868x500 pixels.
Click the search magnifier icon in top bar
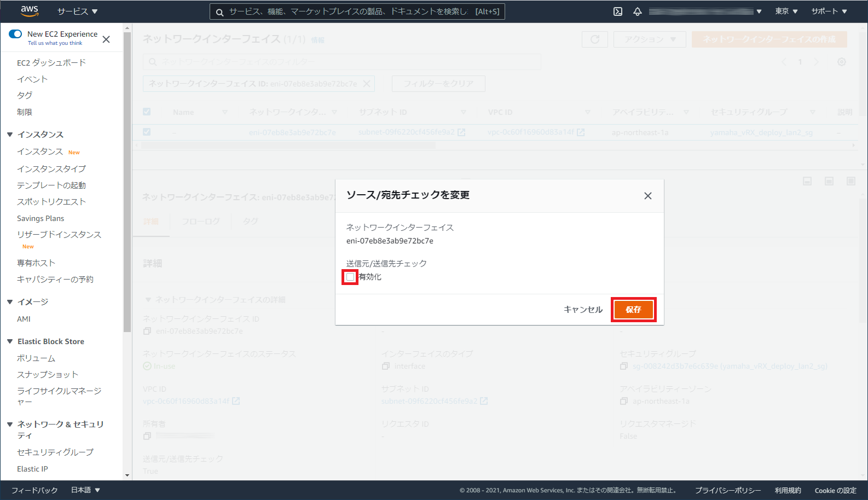(x=219, y=12)
